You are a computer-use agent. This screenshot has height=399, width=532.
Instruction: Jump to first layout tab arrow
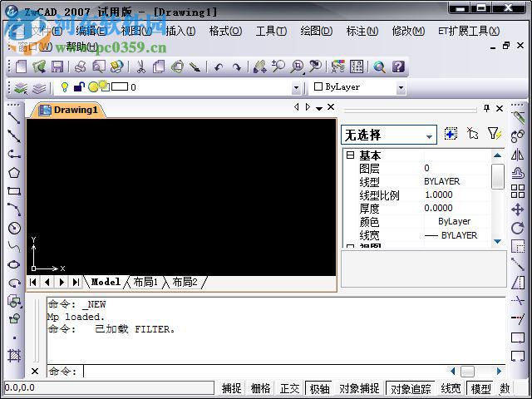(33, 282)
